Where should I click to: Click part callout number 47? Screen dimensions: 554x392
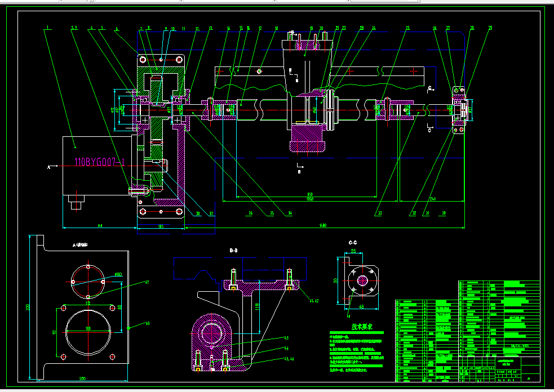pos(147,282)
